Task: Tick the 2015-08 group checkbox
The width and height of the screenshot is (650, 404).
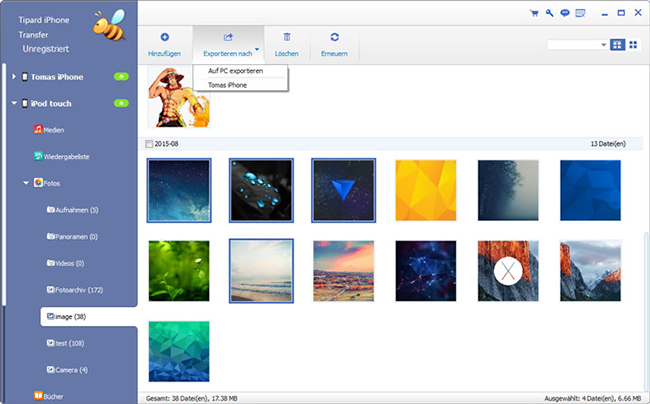Action: 150,144
